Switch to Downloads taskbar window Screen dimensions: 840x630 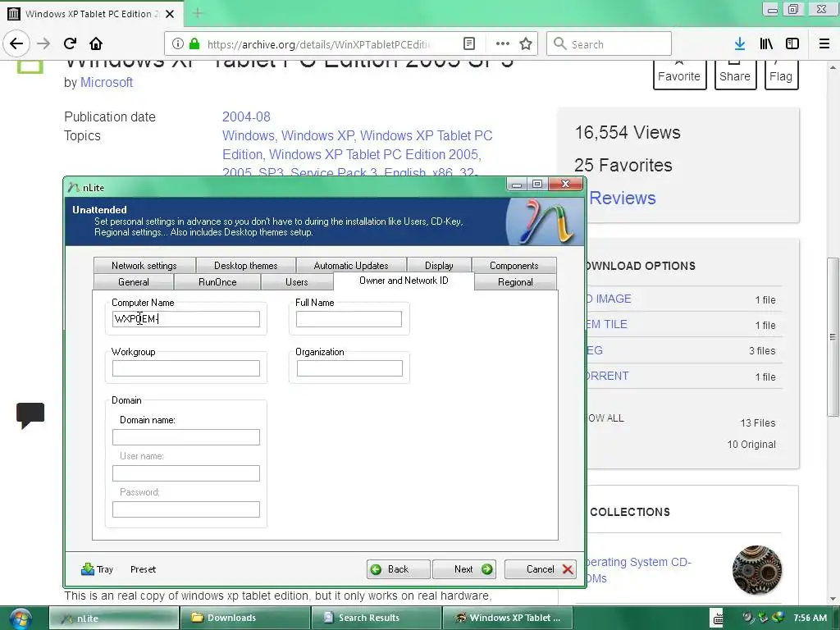coord(245,618)
